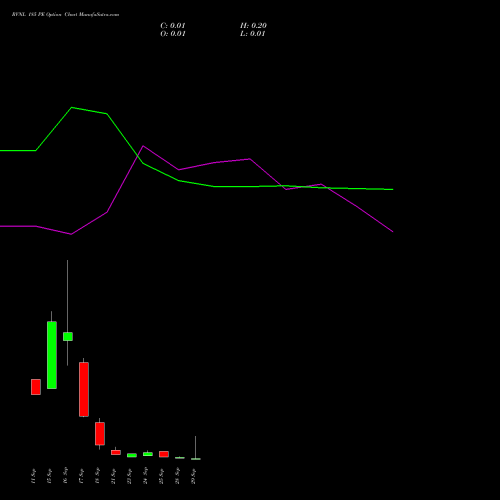Select the 'C: 0.01' close value
This screenshot has height=500, width=500.
pos(173,26)
